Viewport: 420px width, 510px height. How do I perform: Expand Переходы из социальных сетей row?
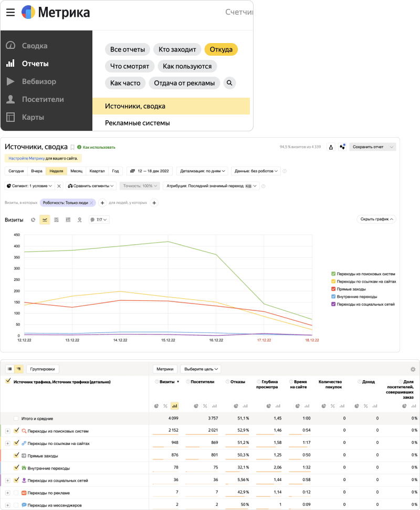(8, 480)
